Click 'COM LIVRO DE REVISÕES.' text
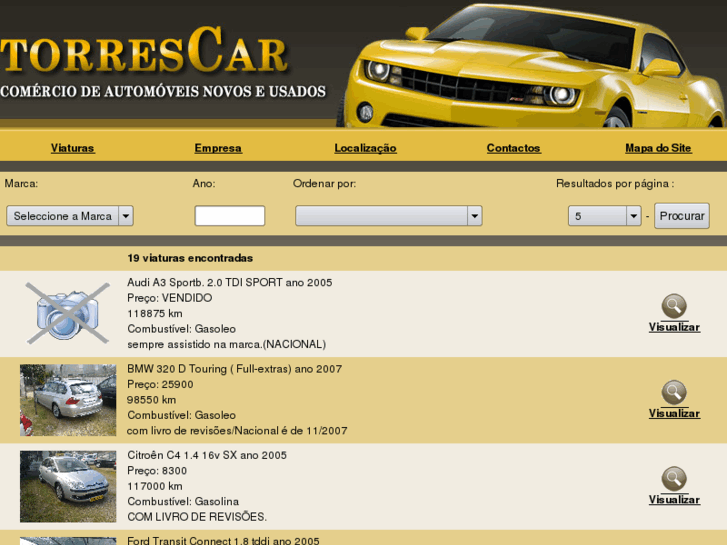This screenshot has width=727, height=545. [x=197, y=517]
